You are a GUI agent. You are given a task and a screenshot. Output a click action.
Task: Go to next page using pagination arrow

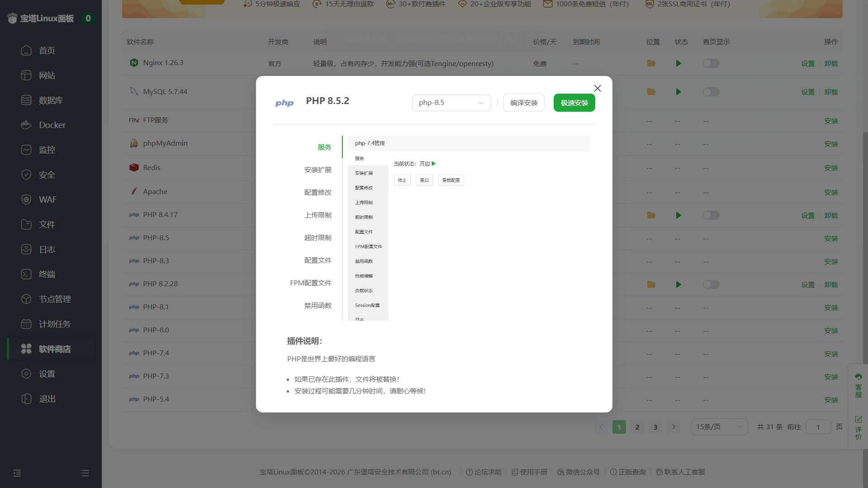point(674,427)
